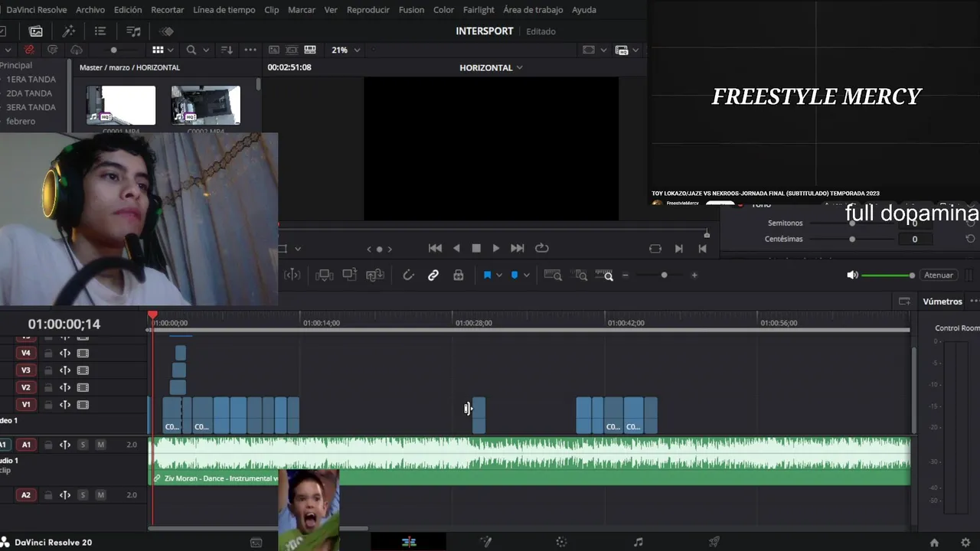Open the HORIZONTAL timeline name dropdown
Screen dimensions: 980x551
(491, 68)
